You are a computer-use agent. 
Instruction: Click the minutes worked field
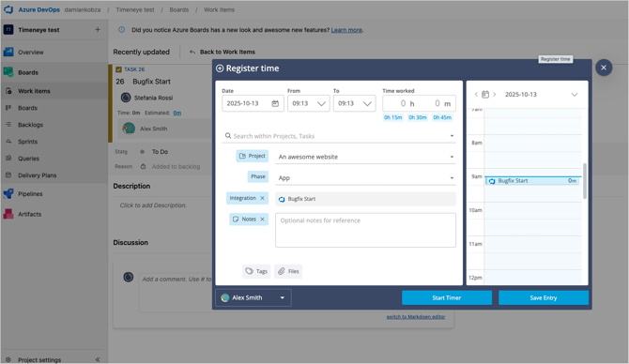point(437,103)
